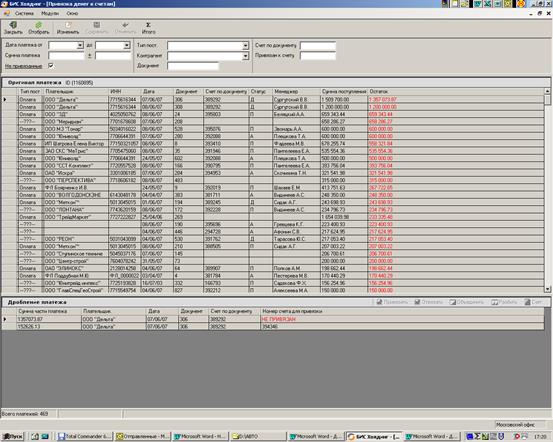This screenshot has height=442, width=553.
Task: Expand the Тип пост. combo box
Action: (x=245, y=46)
